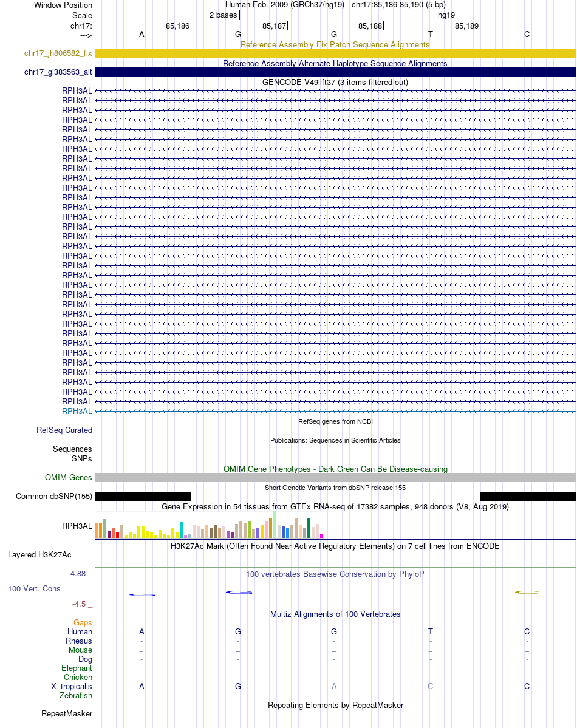This screenshot has height=728, width=577.
Task: Click the orange Gaps label
Action: [83, 622]
